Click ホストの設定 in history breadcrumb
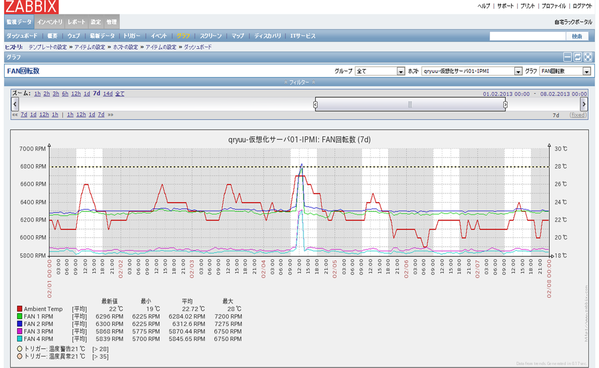This screenshot has width=599, height=368. coord(125,47)
